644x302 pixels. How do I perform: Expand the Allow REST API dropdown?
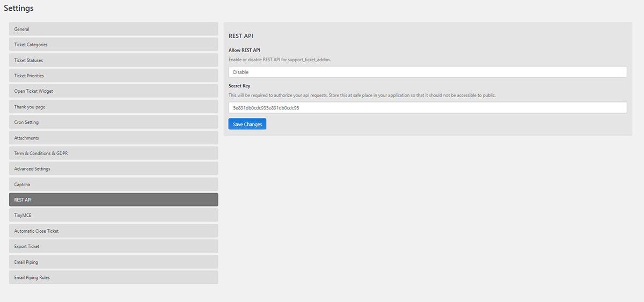coord(428,72)
